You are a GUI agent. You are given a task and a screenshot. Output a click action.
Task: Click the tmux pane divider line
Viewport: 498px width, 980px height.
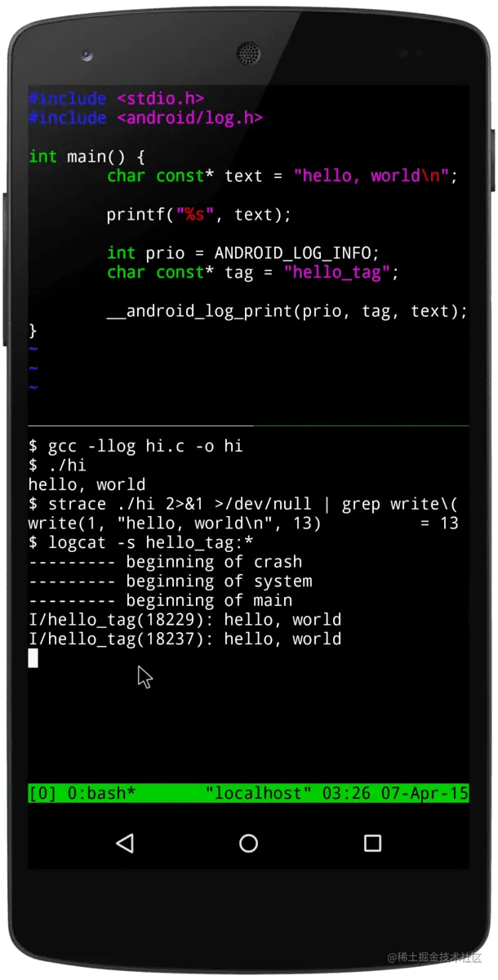248,425
